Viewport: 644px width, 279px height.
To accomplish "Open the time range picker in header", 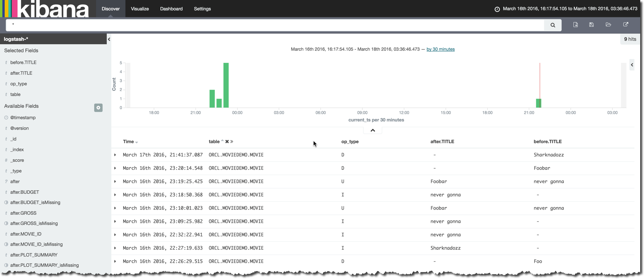I will pyautogui.click(x=566, y=9).
